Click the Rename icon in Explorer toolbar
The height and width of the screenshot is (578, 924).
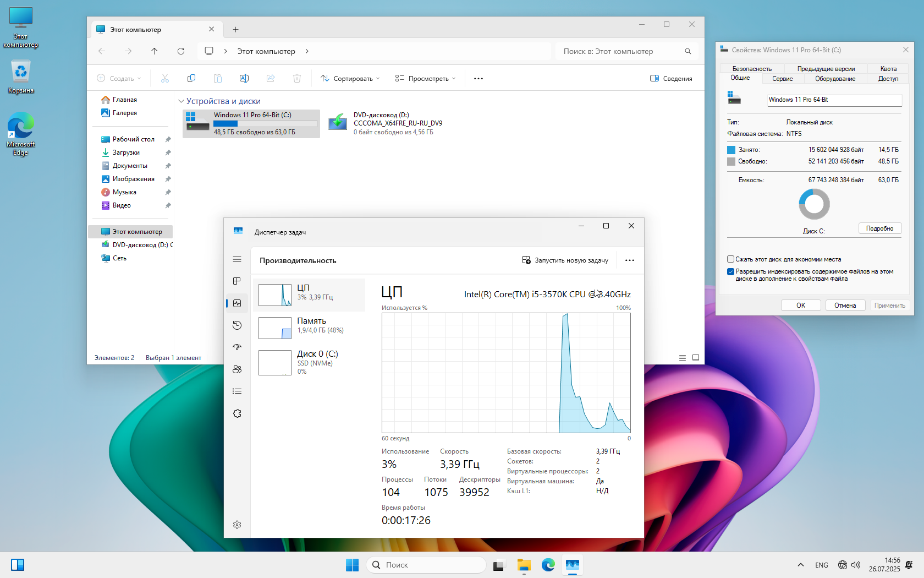244,78
